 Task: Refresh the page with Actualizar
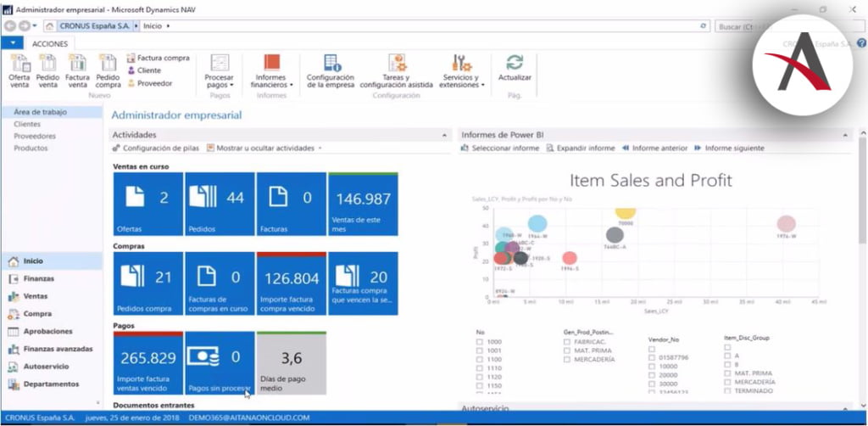(x=515, y=68)
